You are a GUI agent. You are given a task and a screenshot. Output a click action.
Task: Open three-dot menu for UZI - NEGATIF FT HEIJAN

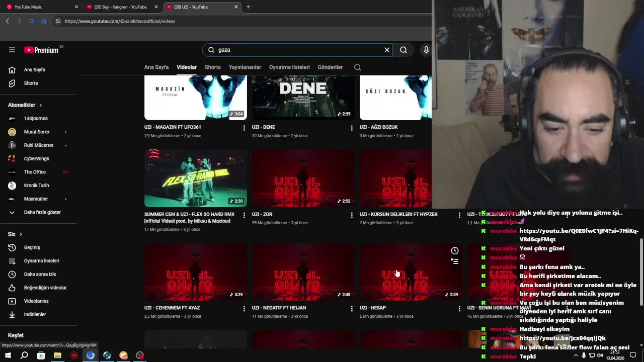352,309
